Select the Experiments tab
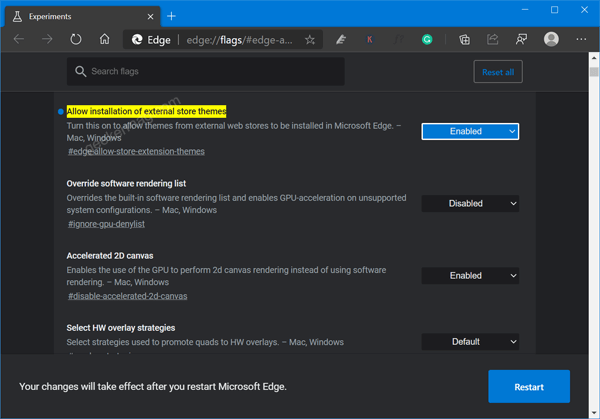Screen dimensions: 600x419 [x=82, y=16]
